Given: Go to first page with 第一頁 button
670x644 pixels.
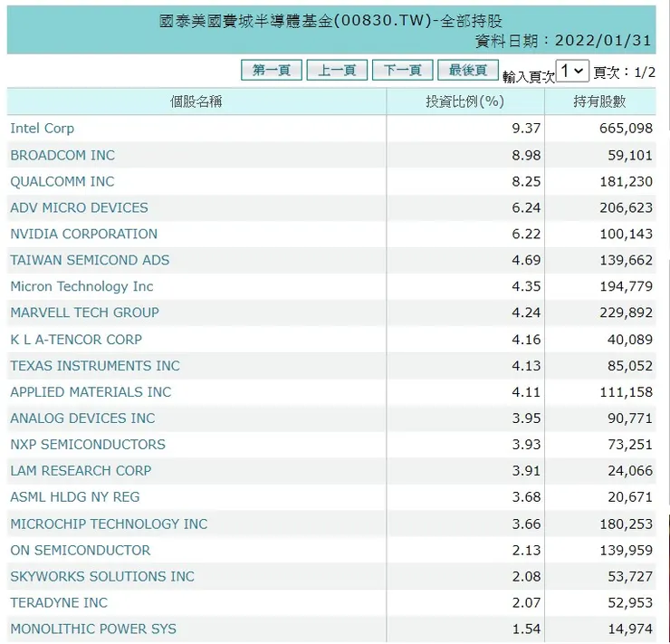Looking at the screenshot, I should [272, 70].
